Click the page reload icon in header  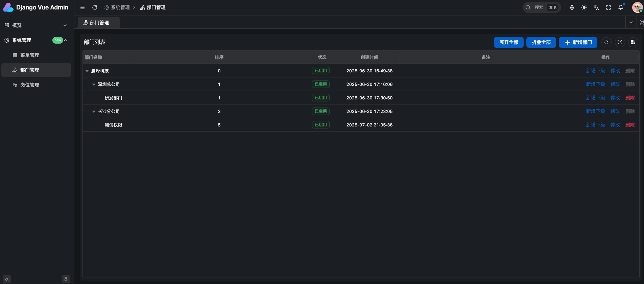[x=95, y=7]
